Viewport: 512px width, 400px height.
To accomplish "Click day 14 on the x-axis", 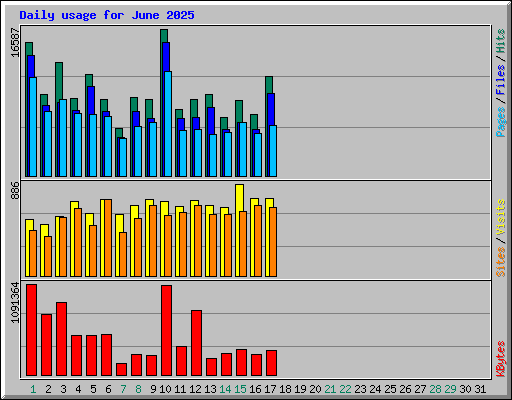I will click(225, 389).
